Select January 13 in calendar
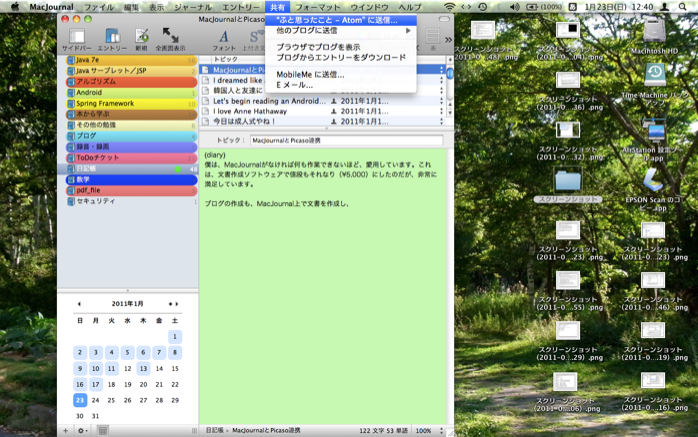The width and height of the screenshot is (698, 437). tap(143, 368)
